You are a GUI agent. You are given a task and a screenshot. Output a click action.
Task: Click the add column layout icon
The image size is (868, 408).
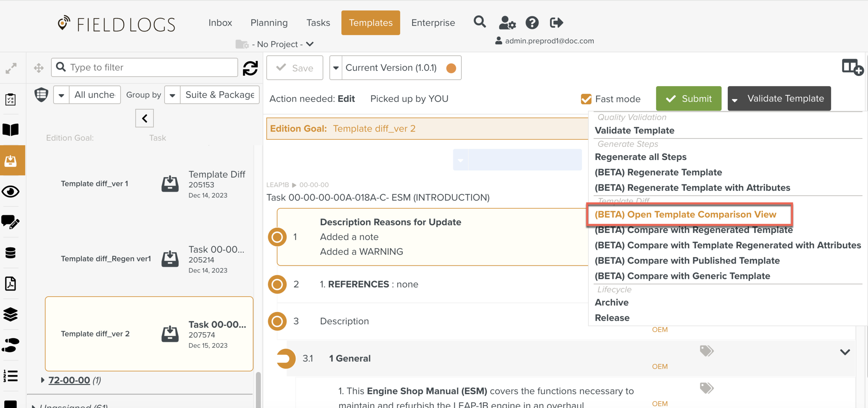[852, 67]
